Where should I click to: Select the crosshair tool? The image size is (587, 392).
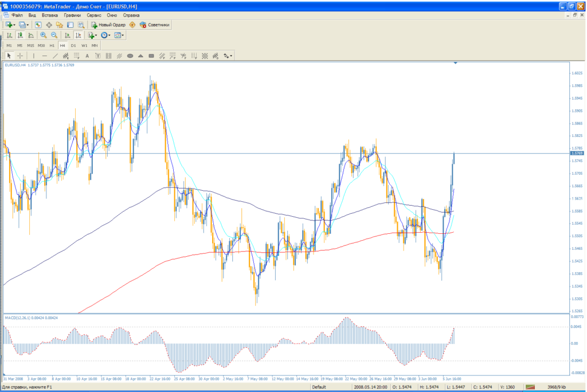click(20, 56)
